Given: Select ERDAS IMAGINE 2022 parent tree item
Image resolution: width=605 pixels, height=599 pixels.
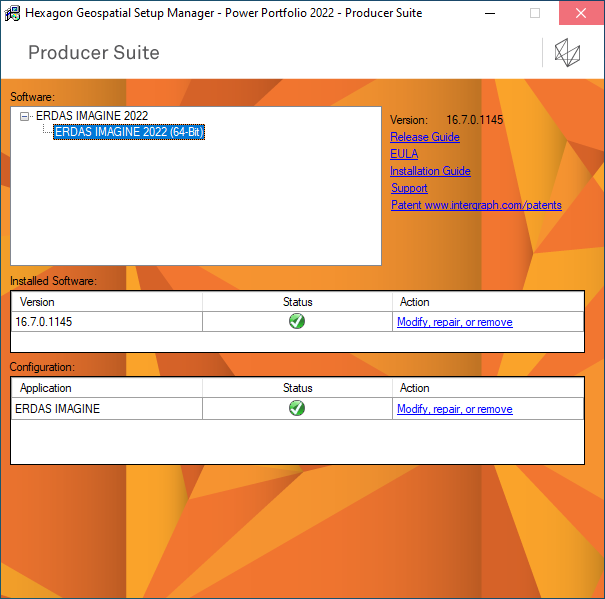Looking at the screenshot, I should click(92, 116).
